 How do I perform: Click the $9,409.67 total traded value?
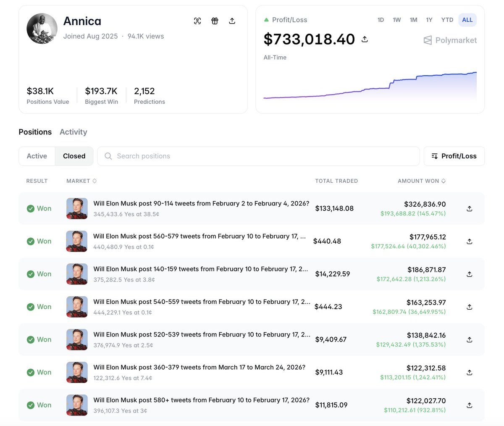[331, 339]
